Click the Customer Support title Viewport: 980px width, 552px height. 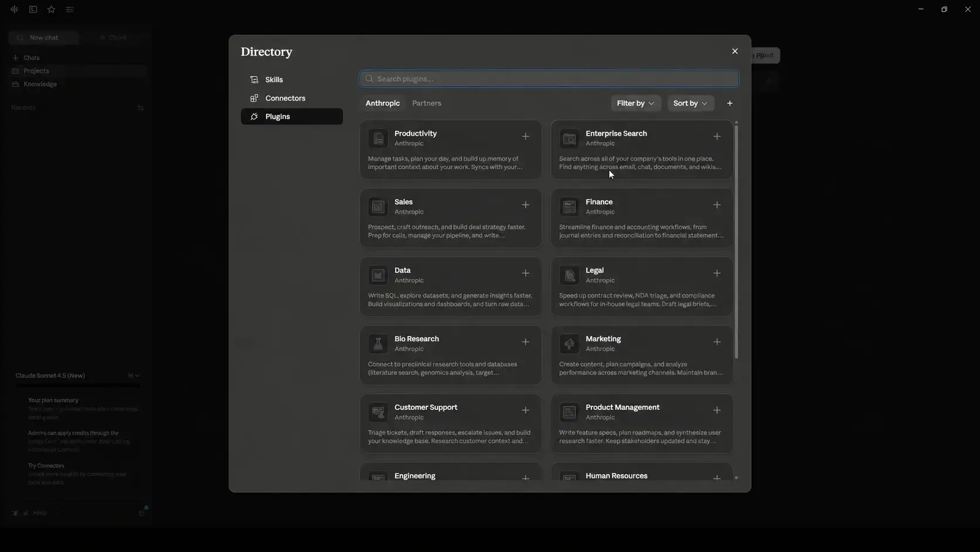(x=426, y=408)
